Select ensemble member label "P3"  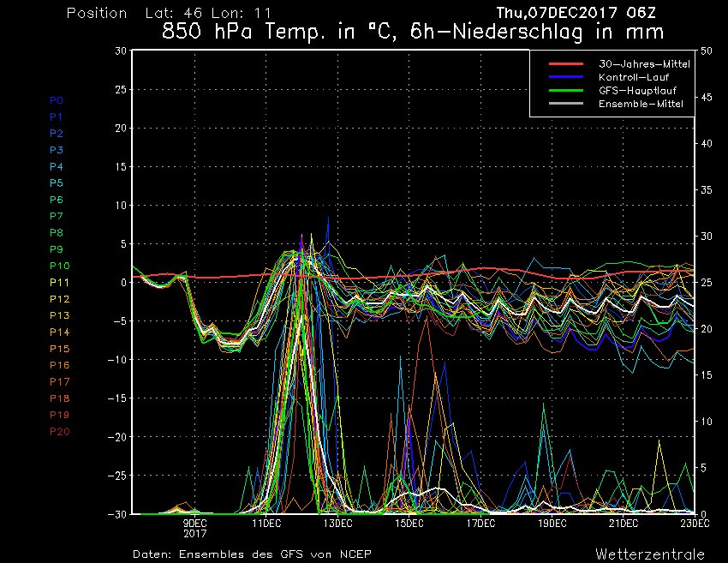tap(57, 150)
